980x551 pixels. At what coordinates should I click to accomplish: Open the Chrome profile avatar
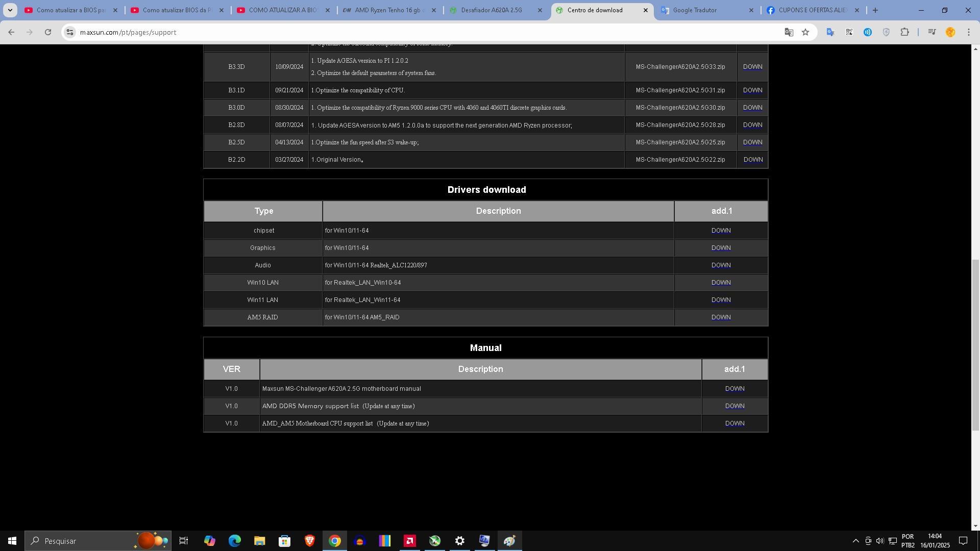click(x=950, y=32)
